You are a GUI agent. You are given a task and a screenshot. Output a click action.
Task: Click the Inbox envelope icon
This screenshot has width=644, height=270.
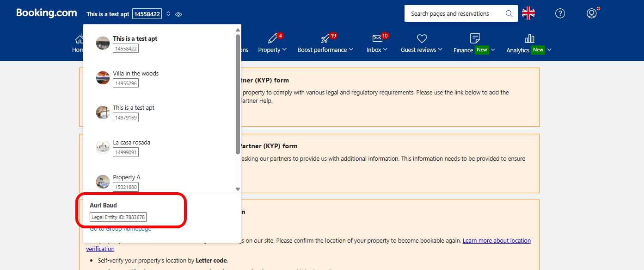377,38
